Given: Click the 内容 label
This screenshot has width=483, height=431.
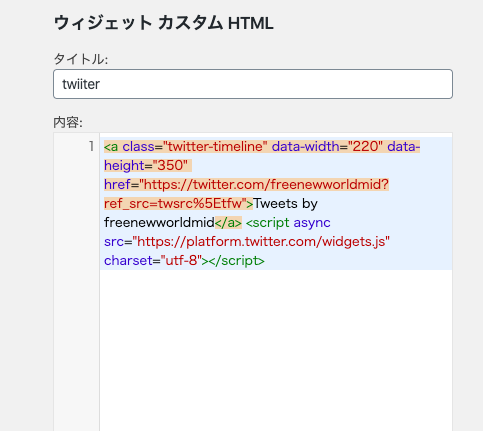Looking at the screenshot, I should click(68, 123).
